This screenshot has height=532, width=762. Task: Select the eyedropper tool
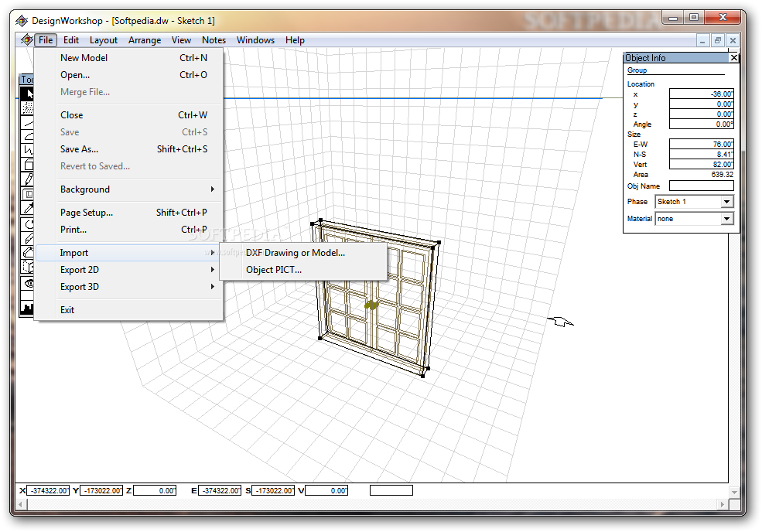[x=28, y=209]
